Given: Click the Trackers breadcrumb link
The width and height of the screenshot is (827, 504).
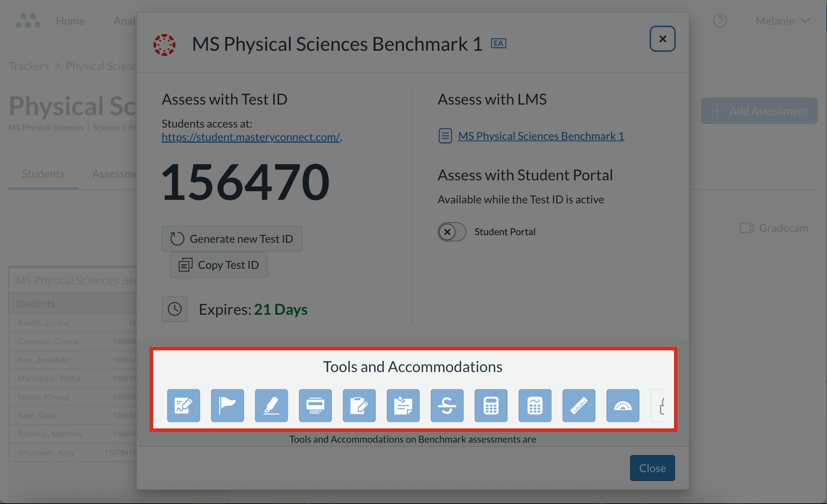Looking at the screenshot, I should point(29,66).
